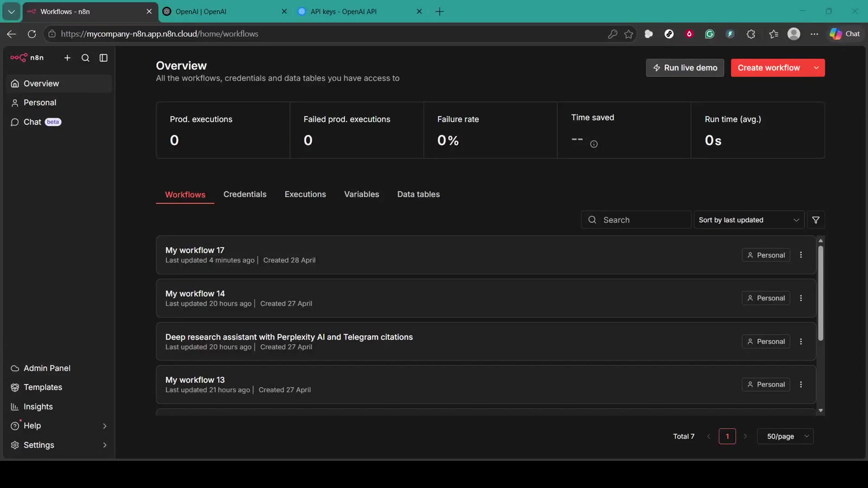Go to next page arrow

click(745, 436)
